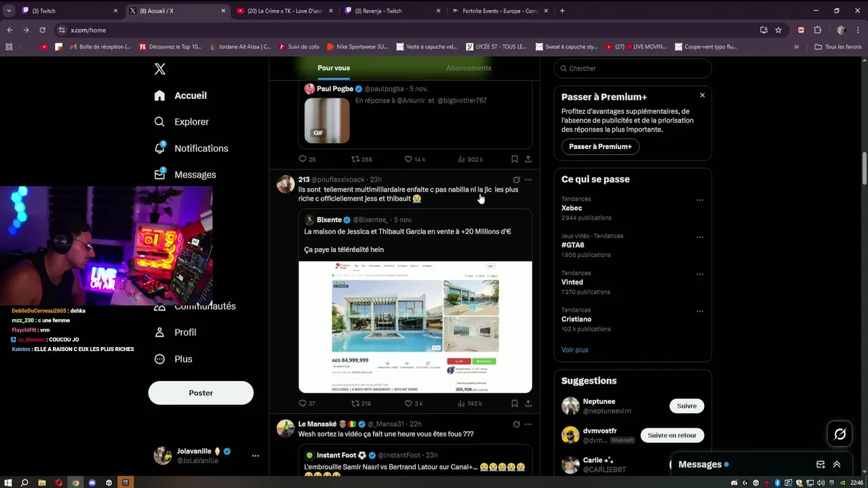
Task: Open the Cristiano trend
Action: tap(576, 319)
